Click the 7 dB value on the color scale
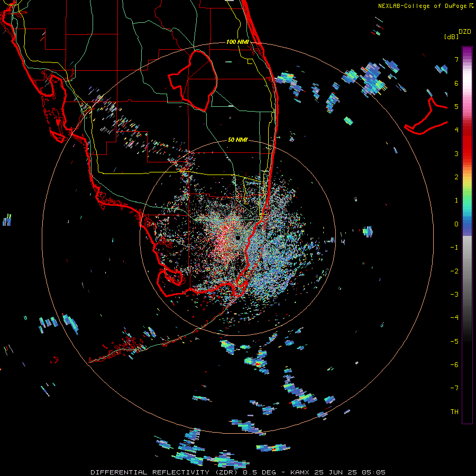 point(456,59)
